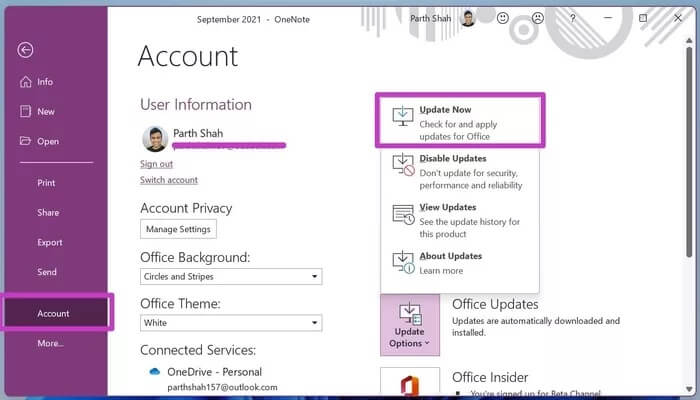Click the Manage Settings button

[x=179, y=229]
